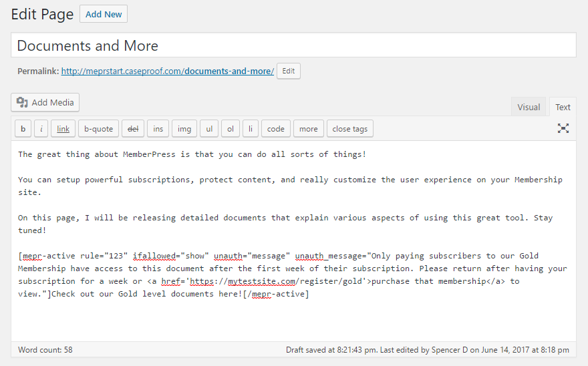Viewport: 588px width, 366px height.
Task: Click the Word count: 58 text
Action: pyautogui.click(x=45, y=350)
